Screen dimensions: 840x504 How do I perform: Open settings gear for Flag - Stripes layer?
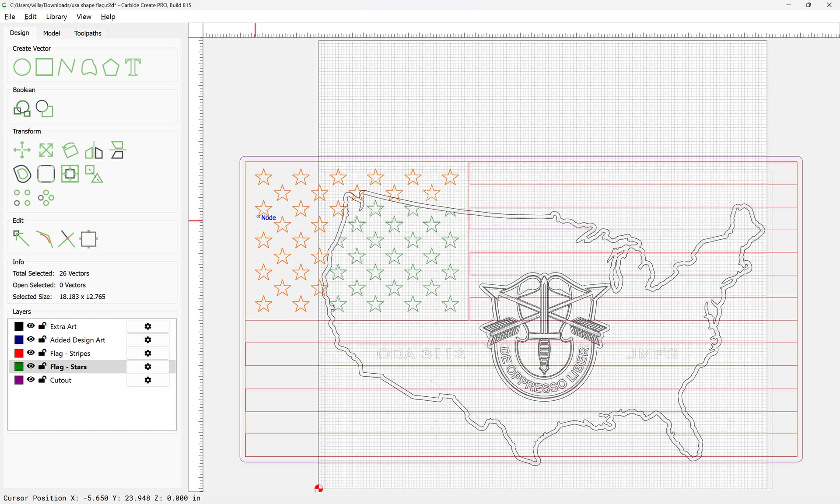coord(148,353)
